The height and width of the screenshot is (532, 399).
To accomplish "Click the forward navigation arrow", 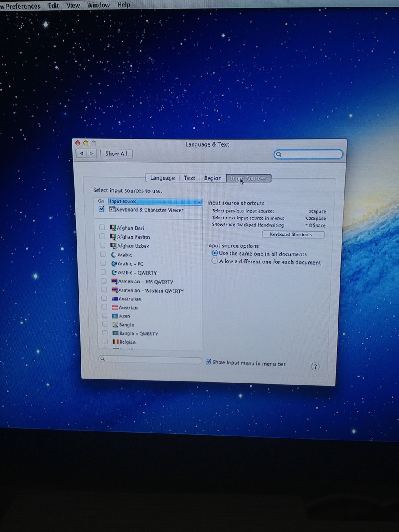I will click(x=90, y=153).
